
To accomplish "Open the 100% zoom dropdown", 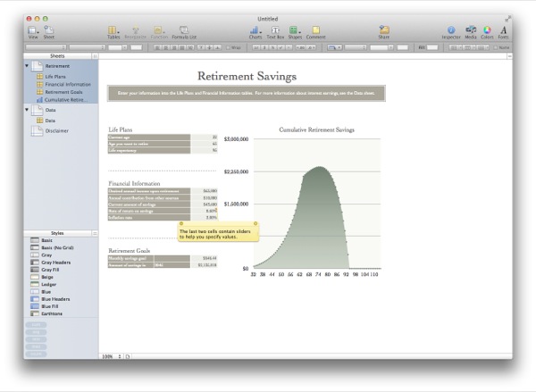I will click(x=112, y=356).
